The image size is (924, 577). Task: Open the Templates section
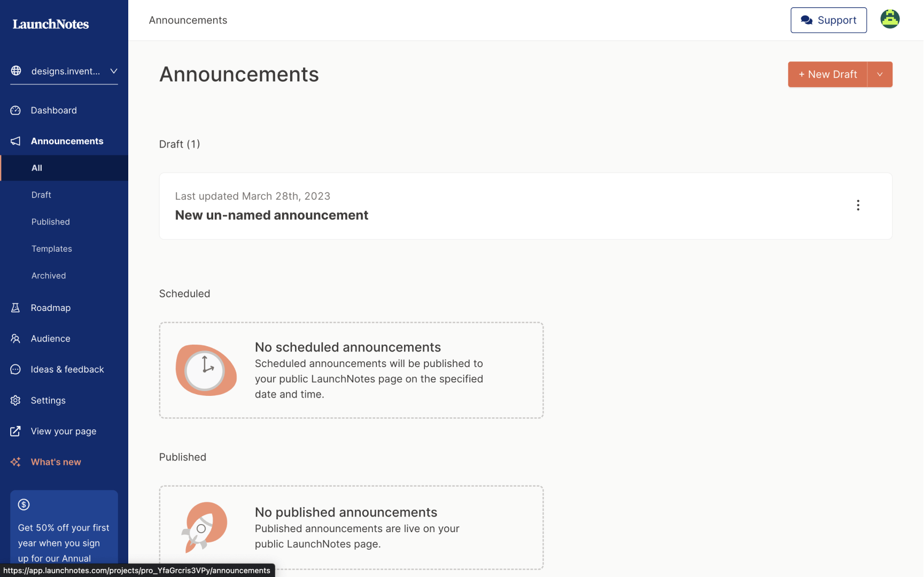pyautogui.click(x=52, y=249)
